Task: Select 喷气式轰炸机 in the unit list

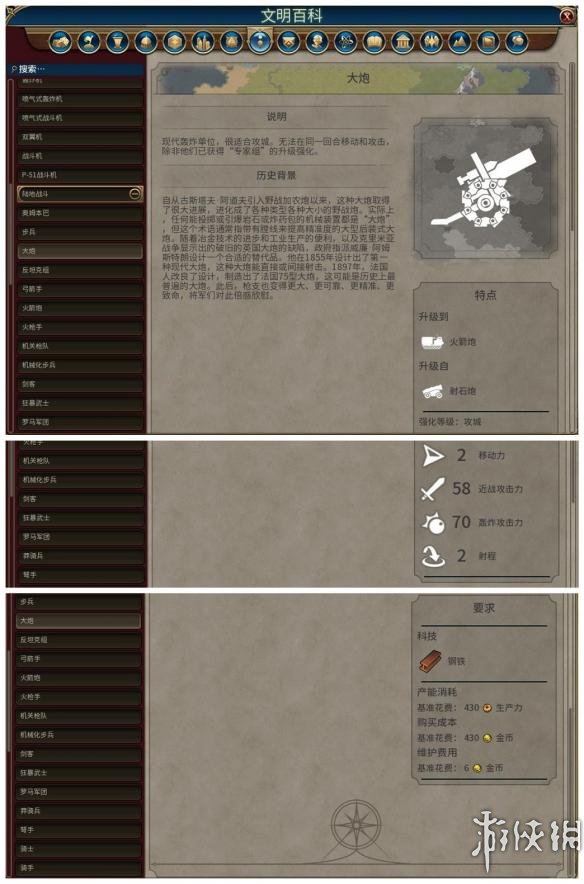Action: [x=79, y=99]
